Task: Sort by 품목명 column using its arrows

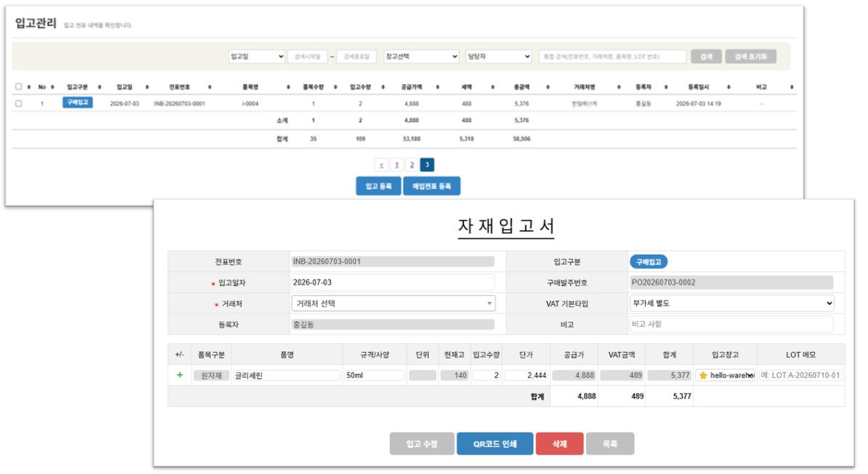Action: pos(288,87)
